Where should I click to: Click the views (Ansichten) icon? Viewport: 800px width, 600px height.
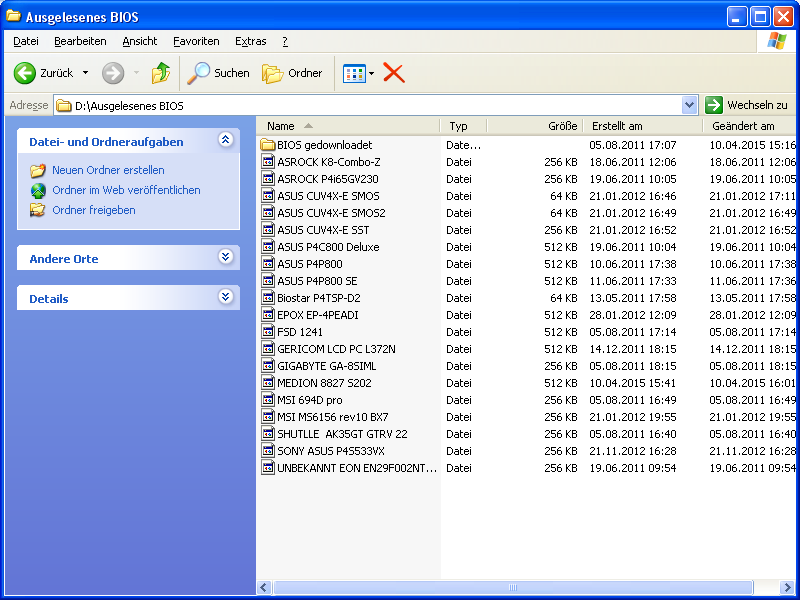(354, 73)
